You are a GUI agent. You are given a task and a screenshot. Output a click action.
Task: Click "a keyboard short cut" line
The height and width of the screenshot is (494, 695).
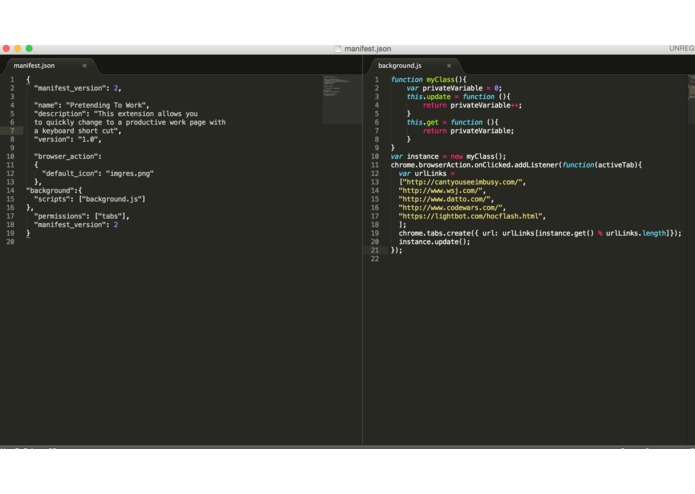(x=78, y=131)
